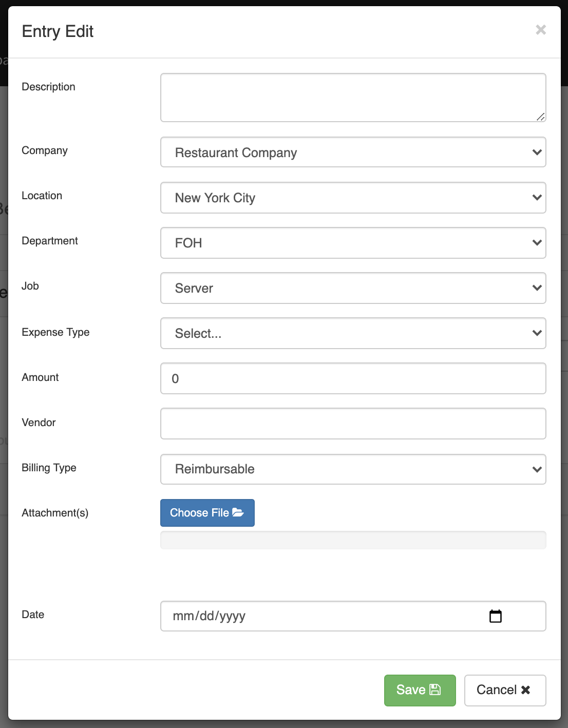Open the Department dropdown showing FOH

353,243
